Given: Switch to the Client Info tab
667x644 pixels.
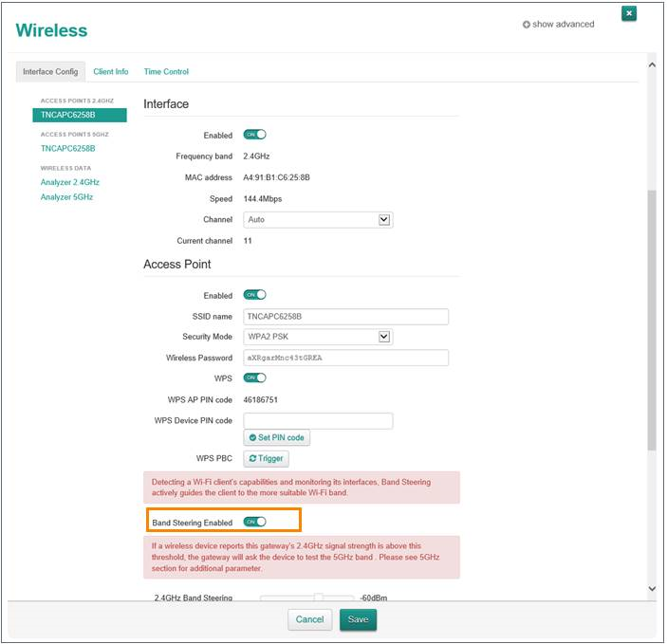Looking at the screenshot, I should point(111,72).
